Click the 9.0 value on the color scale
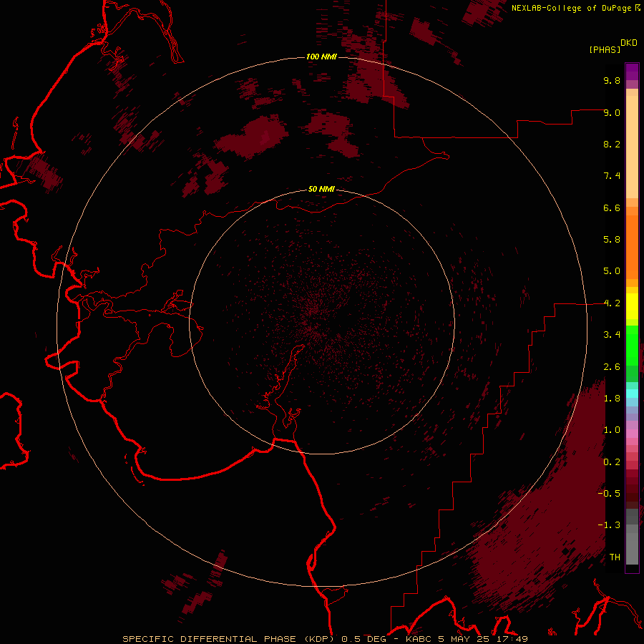Image resolution: width=644 pixels, height=644 pixels. click(x=612, y=112)
